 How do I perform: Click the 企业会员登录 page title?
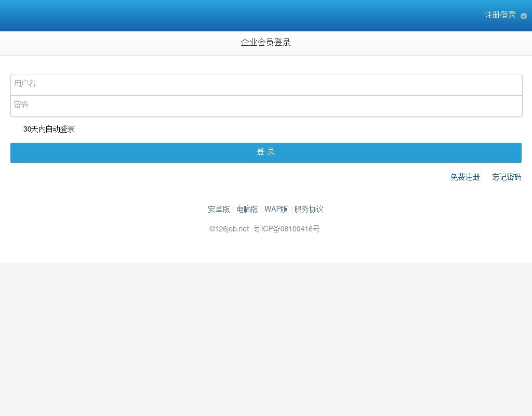(x=265, y=43)
